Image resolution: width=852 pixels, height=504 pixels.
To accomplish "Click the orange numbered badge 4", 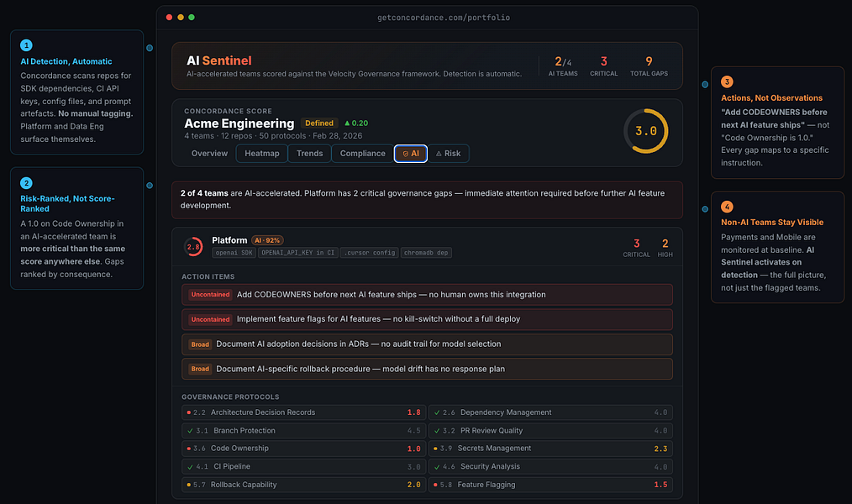I will pyautogui.click(x=727, y=207).
